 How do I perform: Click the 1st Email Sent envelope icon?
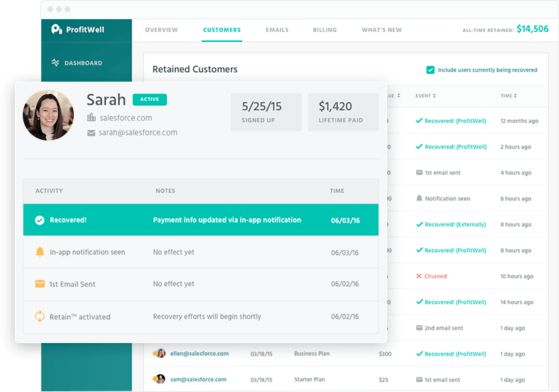40,284
